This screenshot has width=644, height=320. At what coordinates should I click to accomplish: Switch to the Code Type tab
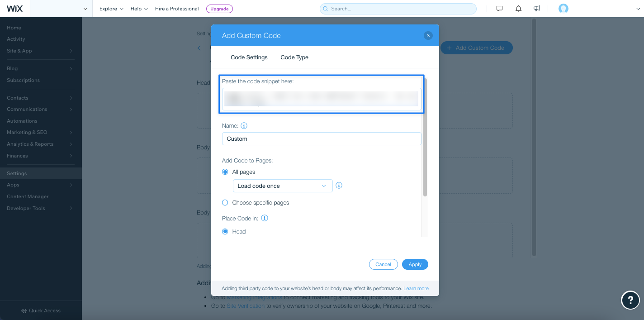tap(294, 57)
